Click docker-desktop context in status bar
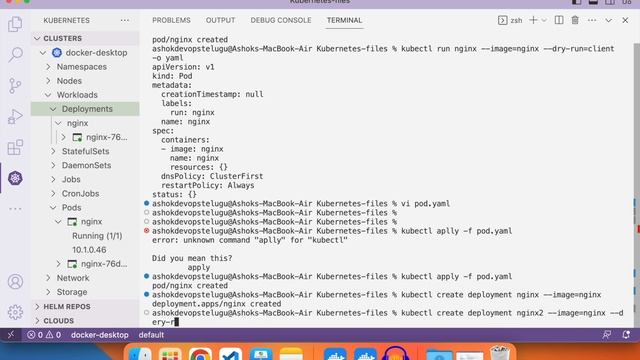 click(x=100, y=335)
